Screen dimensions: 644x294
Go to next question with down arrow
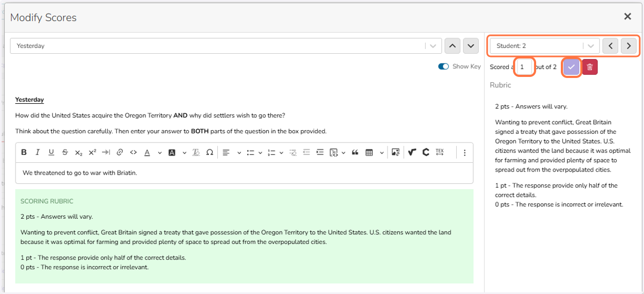click(x=471, y=46)
